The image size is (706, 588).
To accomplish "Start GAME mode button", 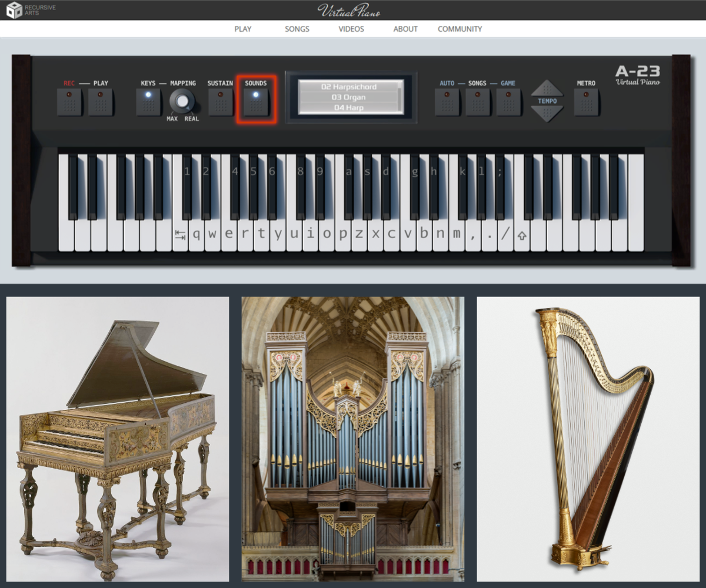I will pyautogui.click(x=508, y=102).
